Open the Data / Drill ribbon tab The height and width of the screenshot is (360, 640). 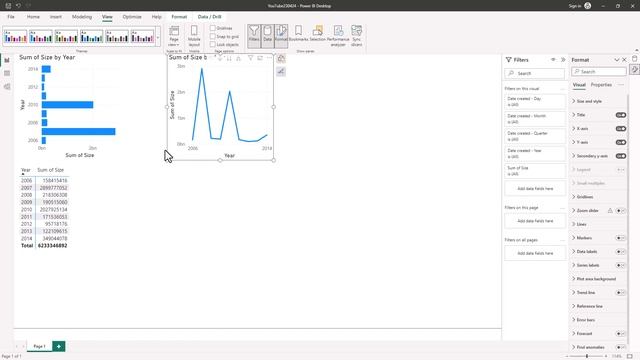(x=209, y=17)
